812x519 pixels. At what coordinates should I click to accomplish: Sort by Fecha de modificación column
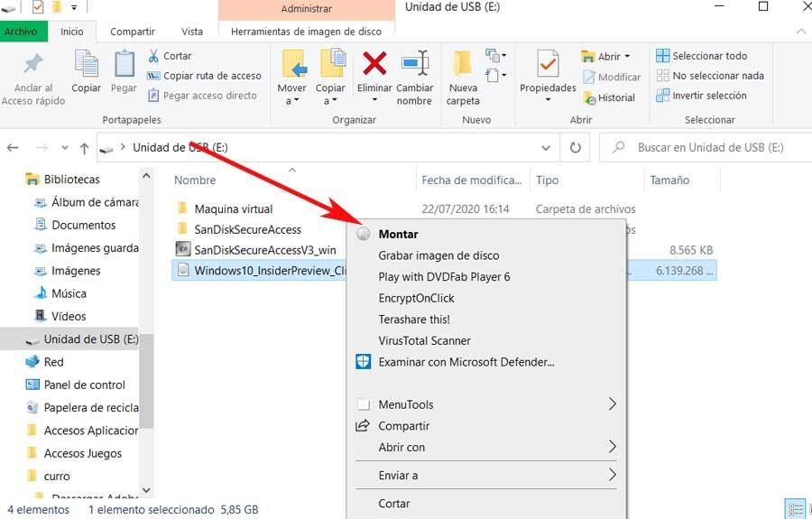472,180
